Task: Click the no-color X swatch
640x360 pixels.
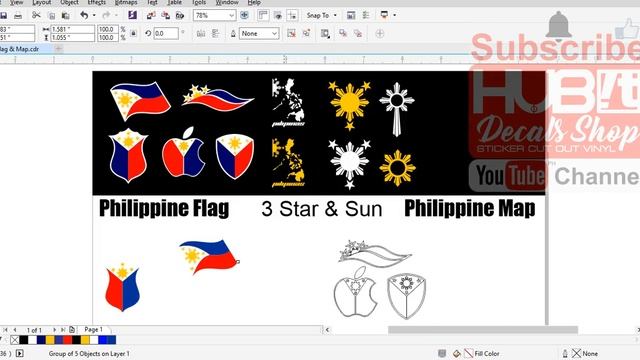Action: point(15,340)
